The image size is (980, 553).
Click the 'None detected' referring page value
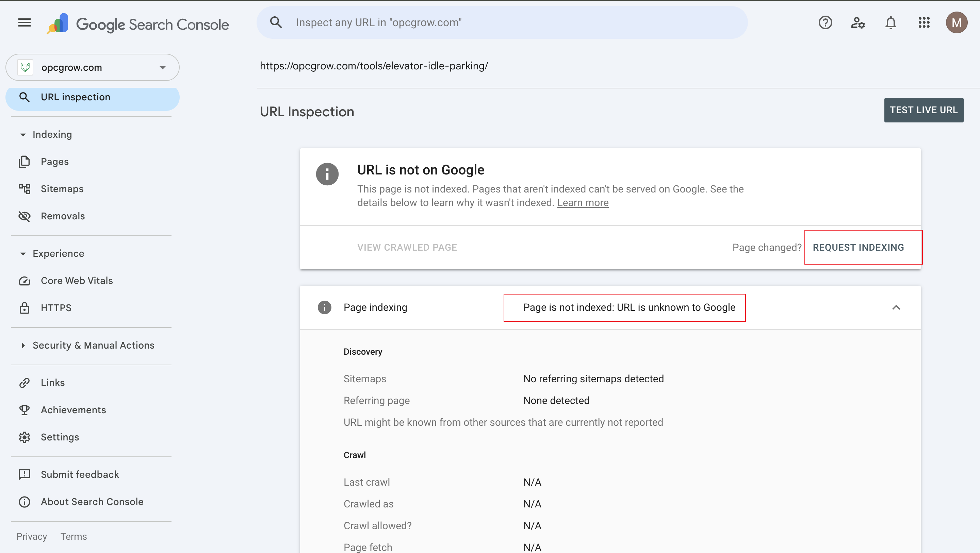(556, 401)
